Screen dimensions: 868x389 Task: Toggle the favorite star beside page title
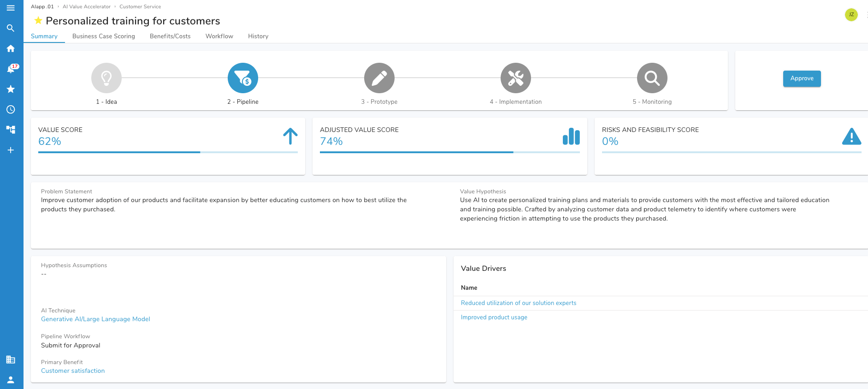(38, 21)
